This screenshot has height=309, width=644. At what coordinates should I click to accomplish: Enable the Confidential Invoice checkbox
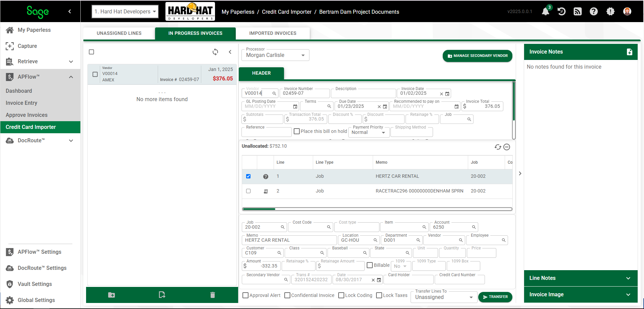click(x=287, y=295)
